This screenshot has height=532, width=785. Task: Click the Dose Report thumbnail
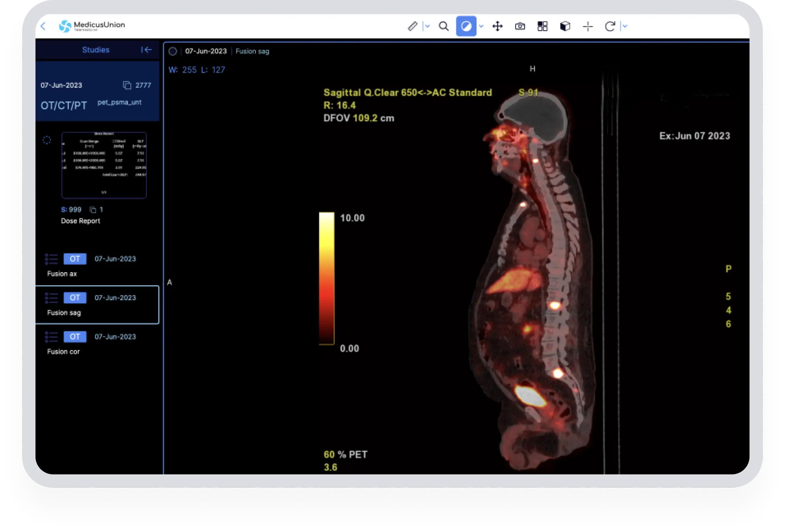104,165
